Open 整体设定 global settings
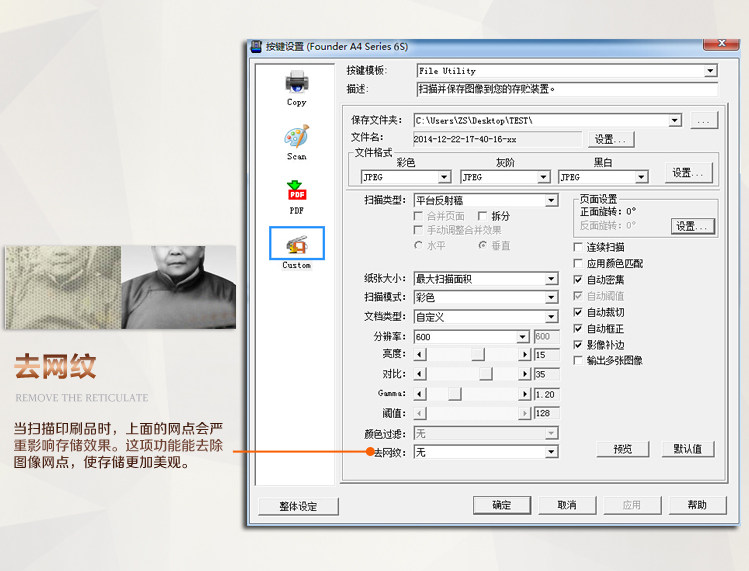Image resolution: width=749 pixels, height=571 pixels. pos(298,506)
